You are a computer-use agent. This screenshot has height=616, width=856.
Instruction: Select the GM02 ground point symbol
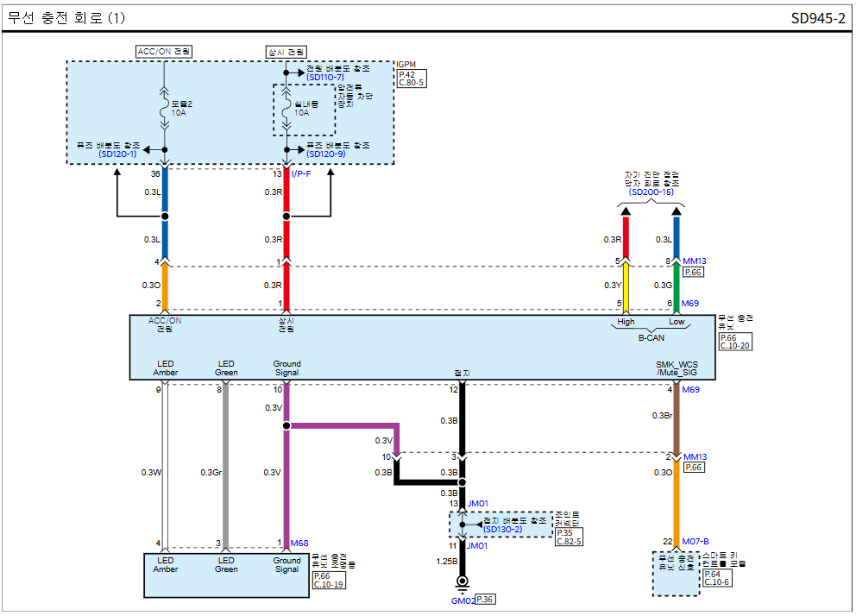point(463,583)
